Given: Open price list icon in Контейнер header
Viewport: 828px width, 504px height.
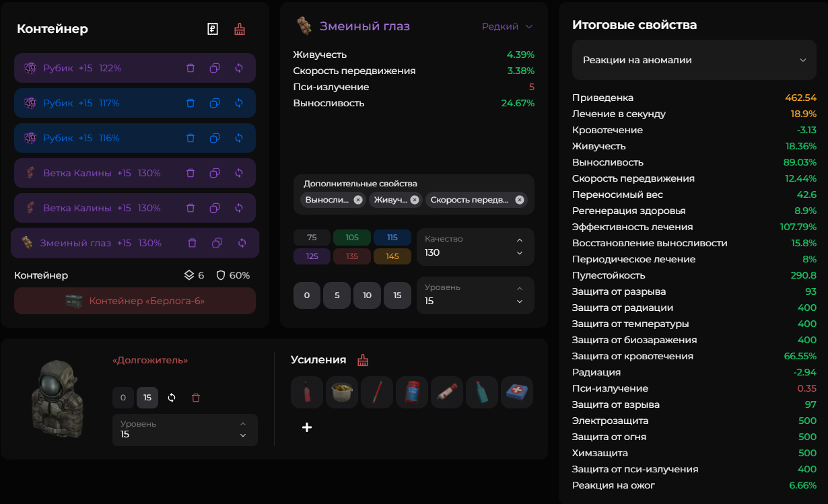Looking at the screenshot, I should [213, 29].
